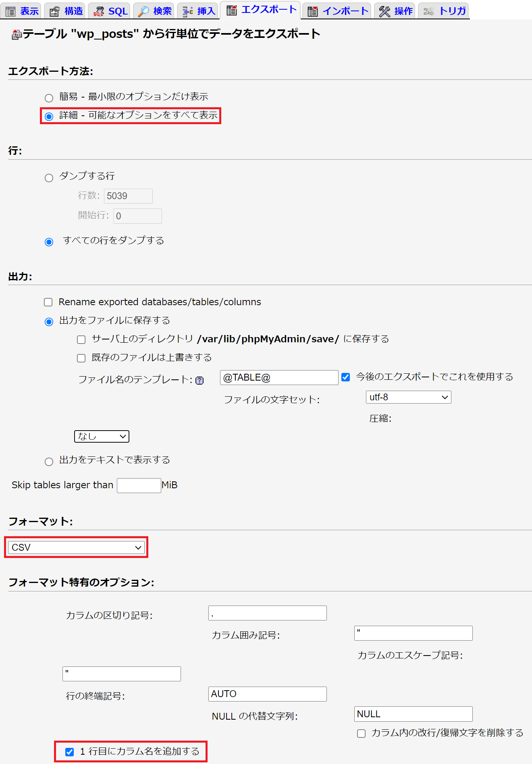Click the structure icon beside 構造
The width and height of the screenshot is (532, 764).
pos(54,11)
